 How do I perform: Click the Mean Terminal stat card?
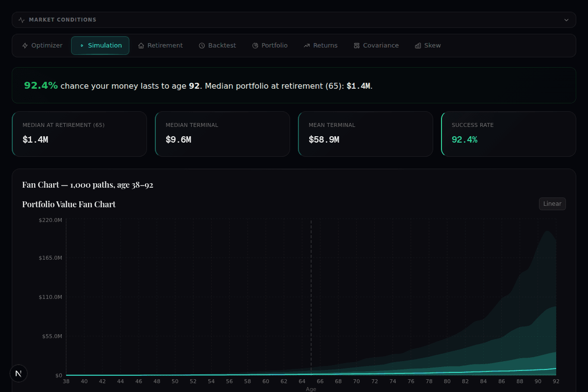365,134
